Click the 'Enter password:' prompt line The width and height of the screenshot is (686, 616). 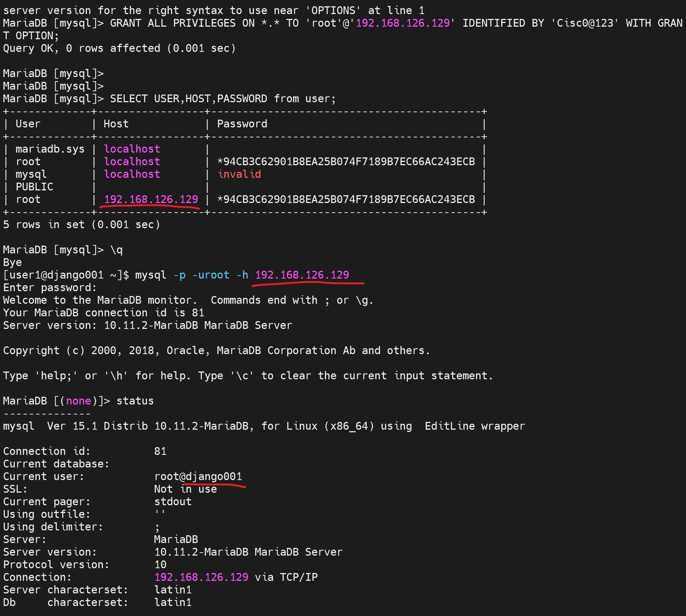(x=50, y=287)
